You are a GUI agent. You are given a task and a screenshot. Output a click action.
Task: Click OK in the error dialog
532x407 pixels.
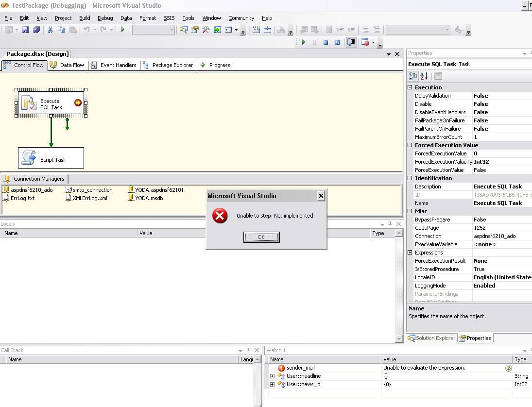coord(261,237)
